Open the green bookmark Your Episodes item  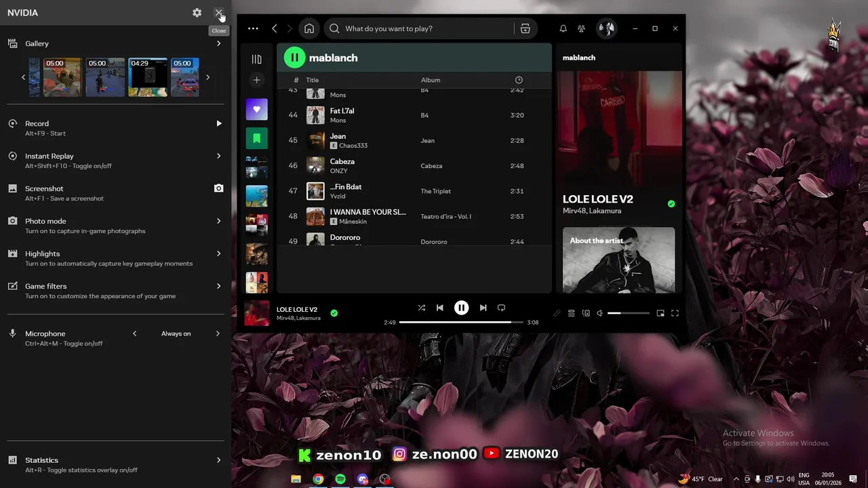tap(256, 138)
